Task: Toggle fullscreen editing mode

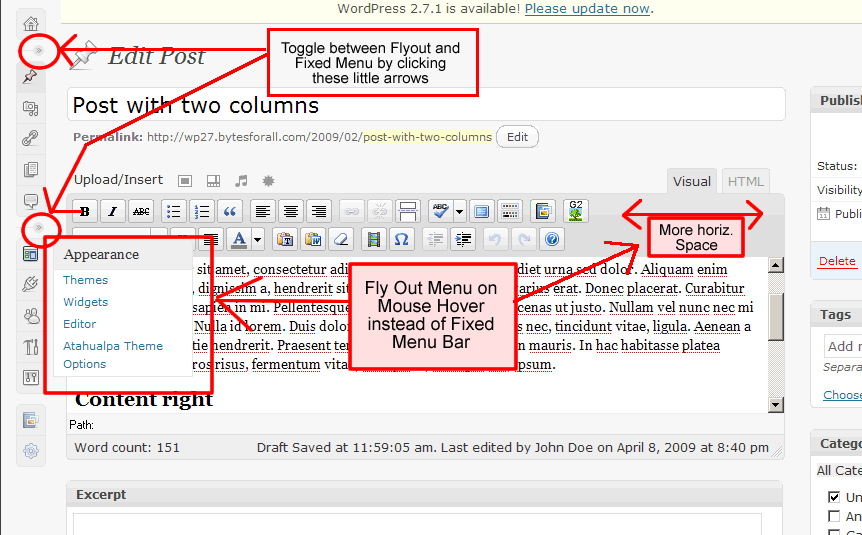Action: coord(482,211)
